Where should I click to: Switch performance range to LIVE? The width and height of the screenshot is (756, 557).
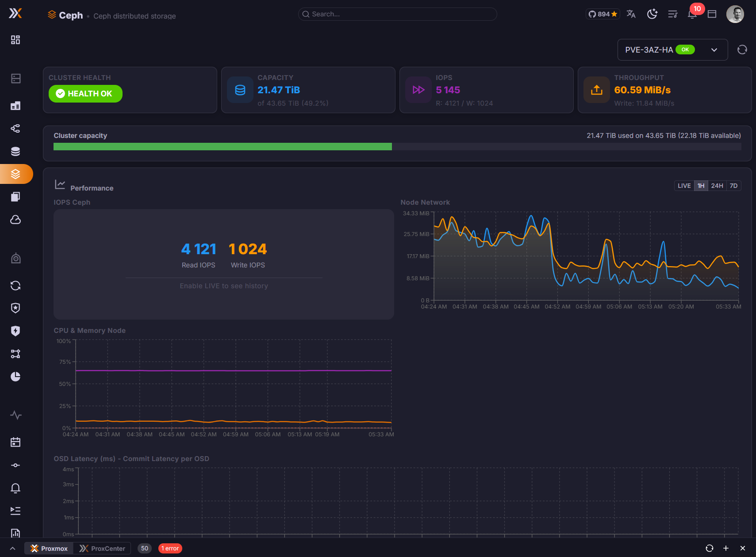click(x=684, y=186)
